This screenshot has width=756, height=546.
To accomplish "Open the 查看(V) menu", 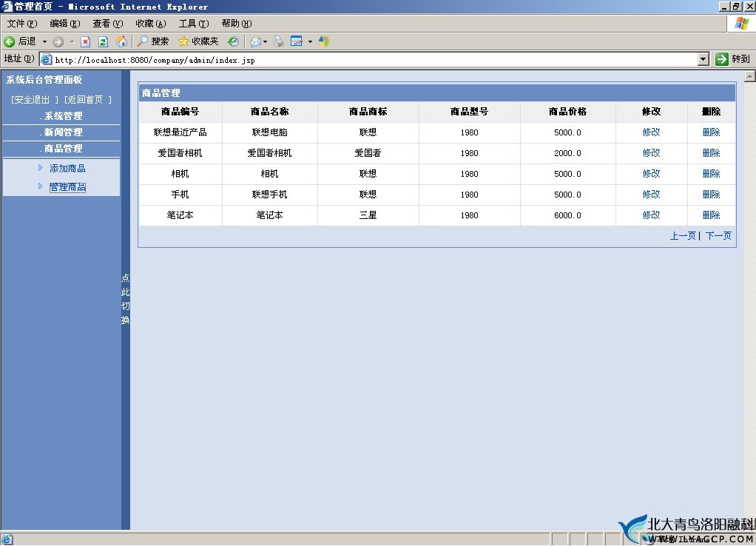I will [107, 24].
